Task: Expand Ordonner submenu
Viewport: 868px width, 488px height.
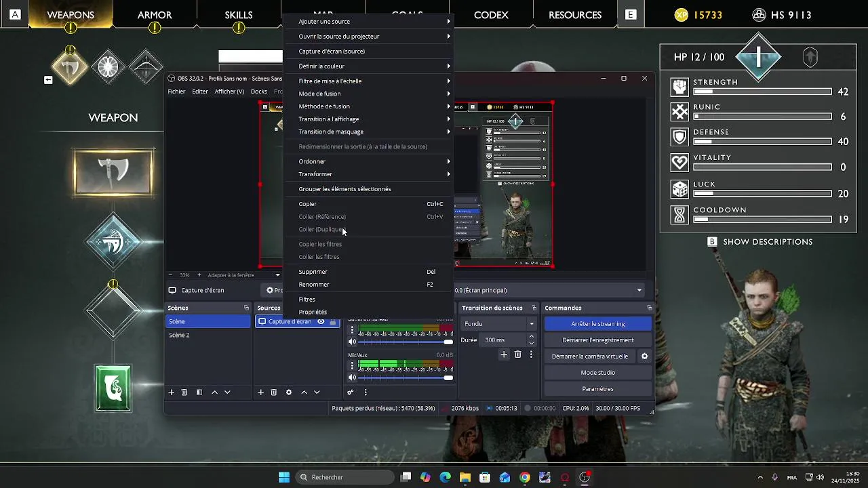Action: point(369,161)
